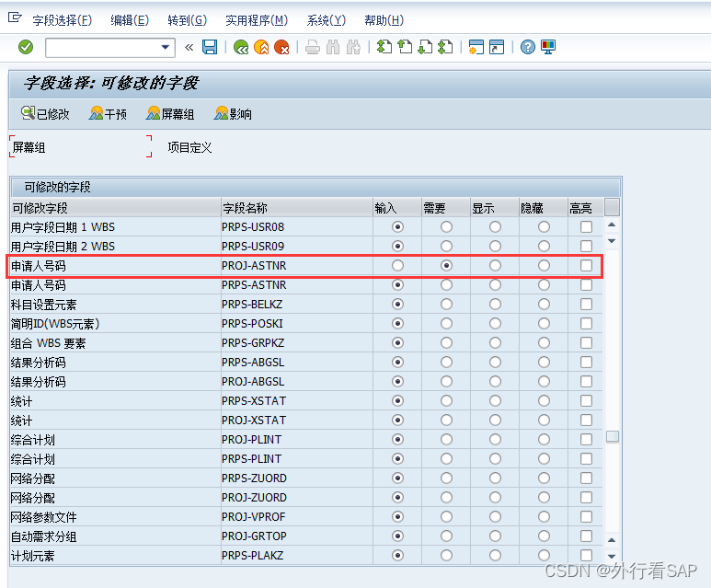The height and width of the screenshot is (588, 711).
Task: Go to Last Page icon
Action: tap(445, 47)
